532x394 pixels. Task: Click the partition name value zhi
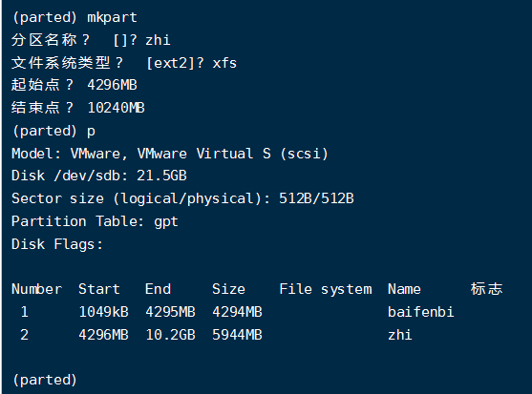(x=158, y=40)
